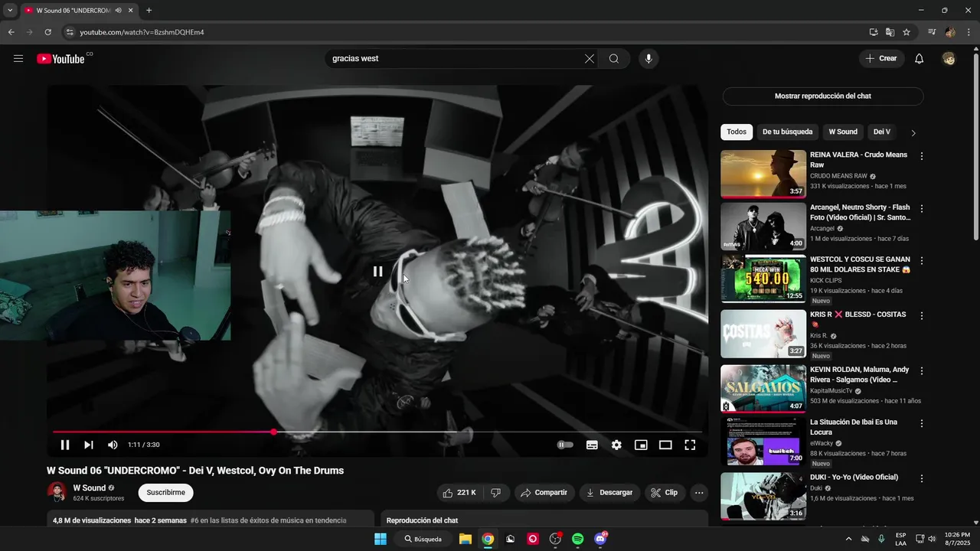Open options for KEVIN ROLDAN Salgamos video

tap(922, 371)
